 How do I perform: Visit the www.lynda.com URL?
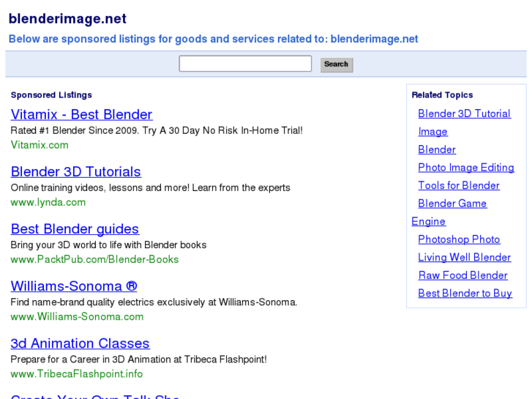(x=48, y=202)
